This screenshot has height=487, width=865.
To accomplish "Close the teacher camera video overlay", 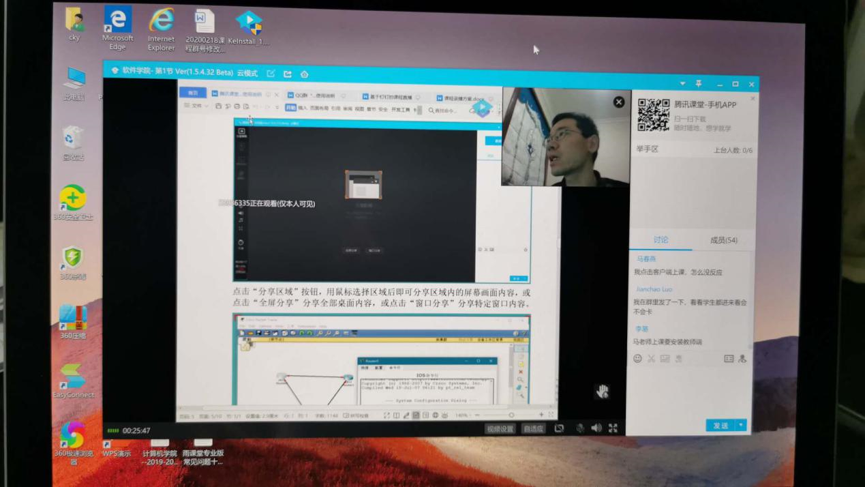I will tap(618, 102).
